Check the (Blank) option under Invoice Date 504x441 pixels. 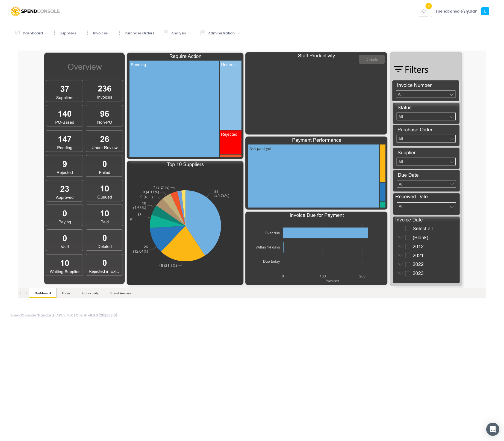point(408,238)
